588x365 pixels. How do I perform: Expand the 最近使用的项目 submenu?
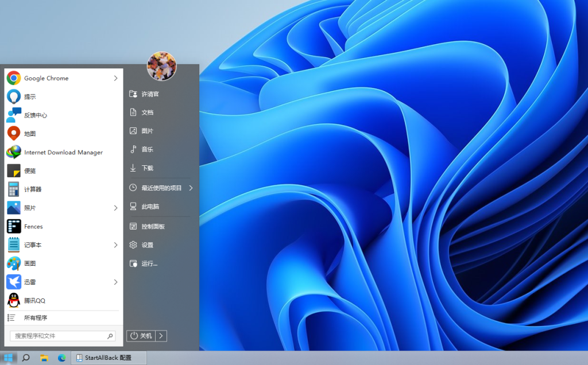(x=161, y=188)
